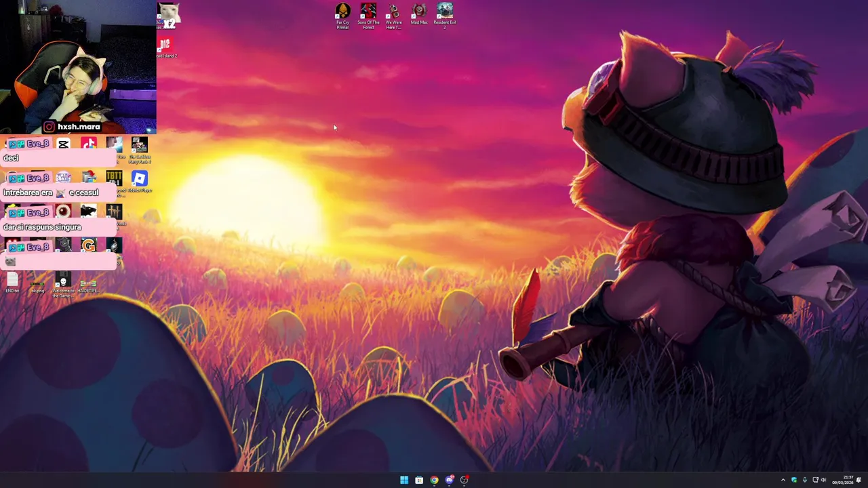Viewport: 868px width, 488px height.
Task: Open the We Were Here walkie-talkie shortcut
Action: pyautogui.click(x=393, y=16)
